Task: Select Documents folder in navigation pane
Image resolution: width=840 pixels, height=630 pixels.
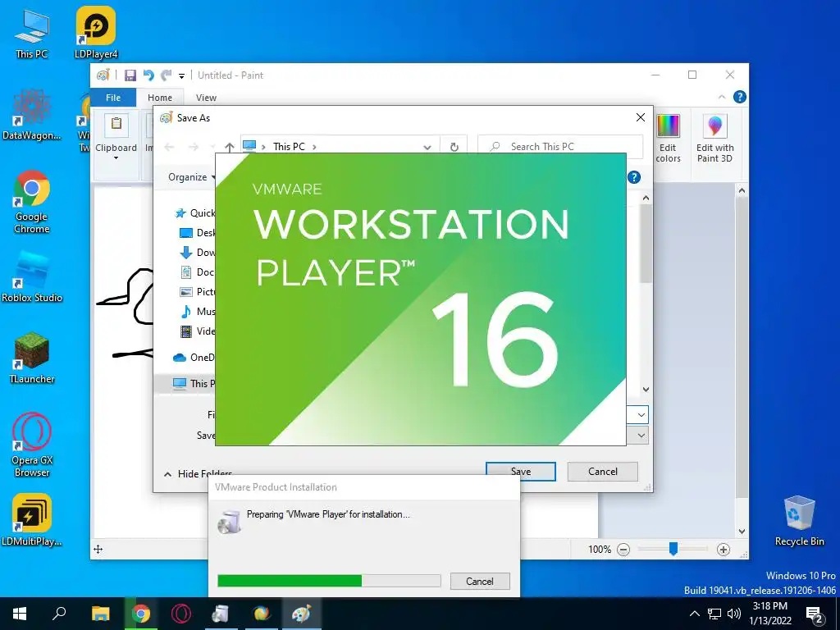Action: point(197,272)
